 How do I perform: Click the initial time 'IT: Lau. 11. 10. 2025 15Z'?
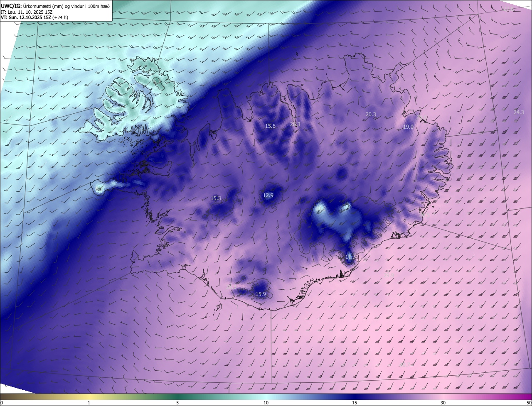tap(27, 12)
